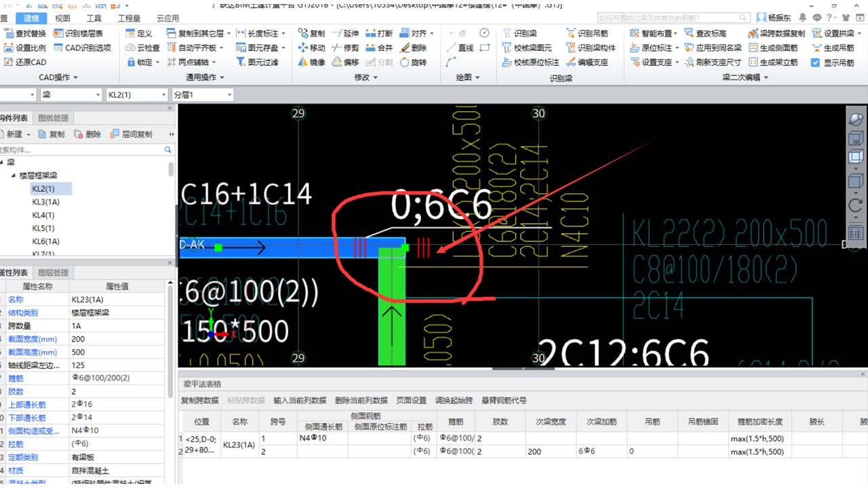The image size is (868, 488).
Task: Open 校核梁图元 check tool
Action: 527,47
